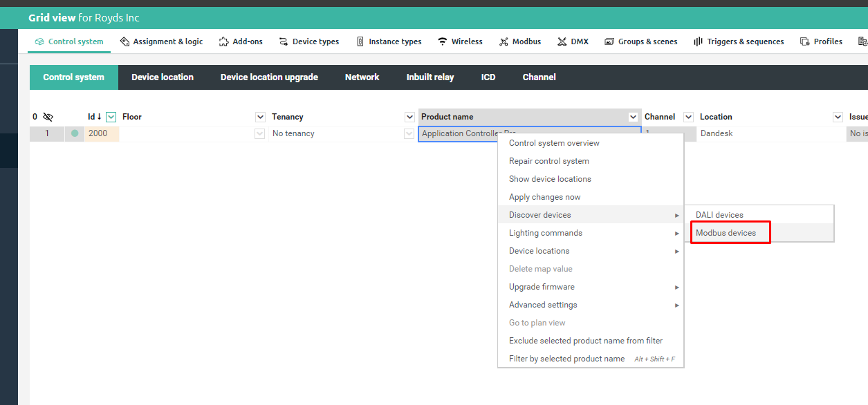This screenshot has width=868, height=405.
Task: Open the Tenancy column filter dropdown
Action: (x=409, y=117)
